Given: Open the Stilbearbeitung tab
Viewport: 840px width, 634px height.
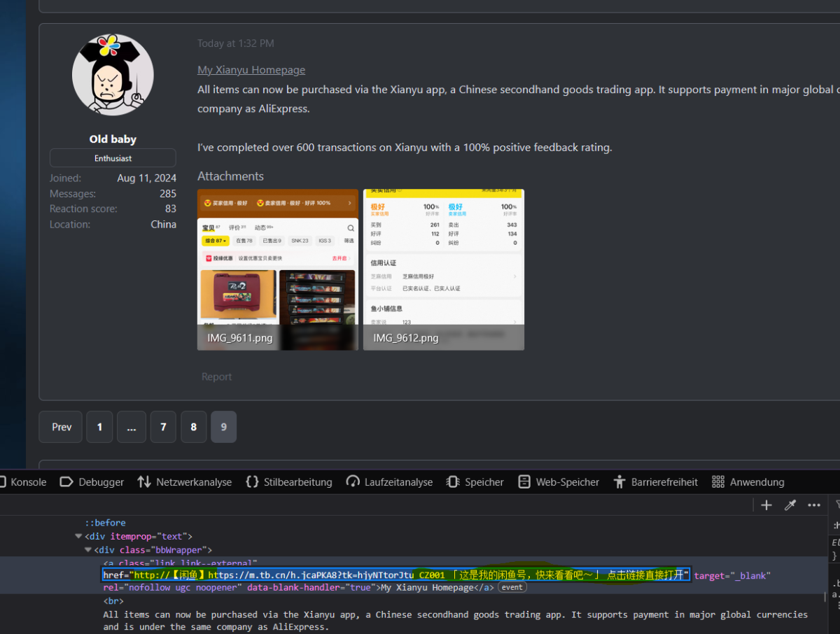Looking at the screenshot, I should click(288, 482).
